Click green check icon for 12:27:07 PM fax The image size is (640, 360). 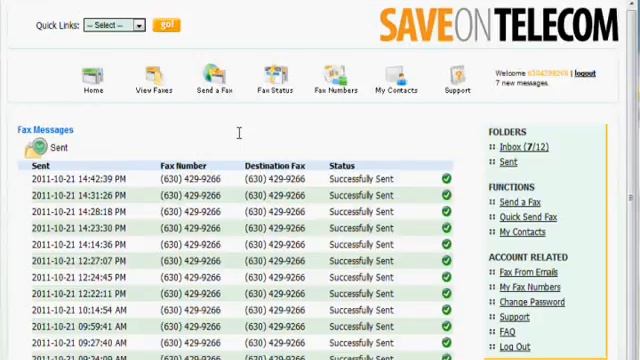[x=447, y=260]
